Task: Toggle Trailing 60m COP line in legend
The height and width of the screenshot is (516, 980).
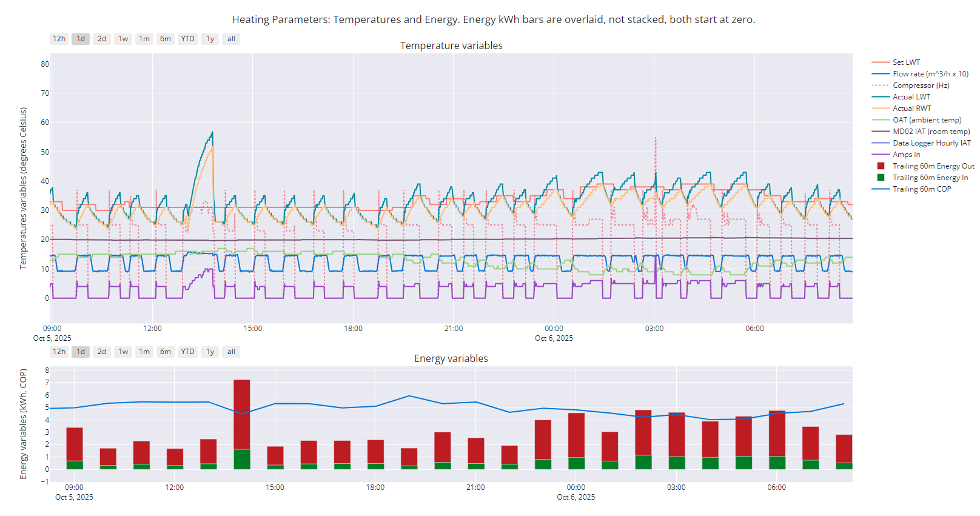Action: pos(922,189)
